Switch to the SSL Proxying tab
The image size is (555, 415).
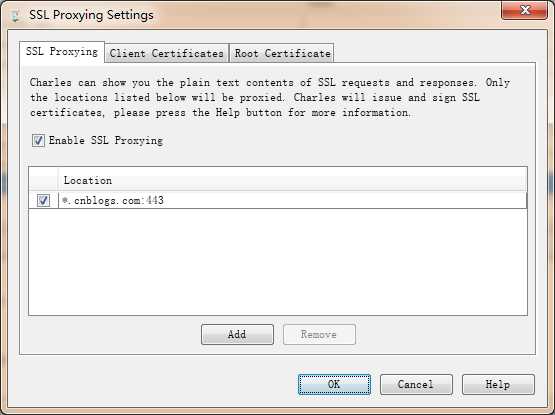pos(62,52)
